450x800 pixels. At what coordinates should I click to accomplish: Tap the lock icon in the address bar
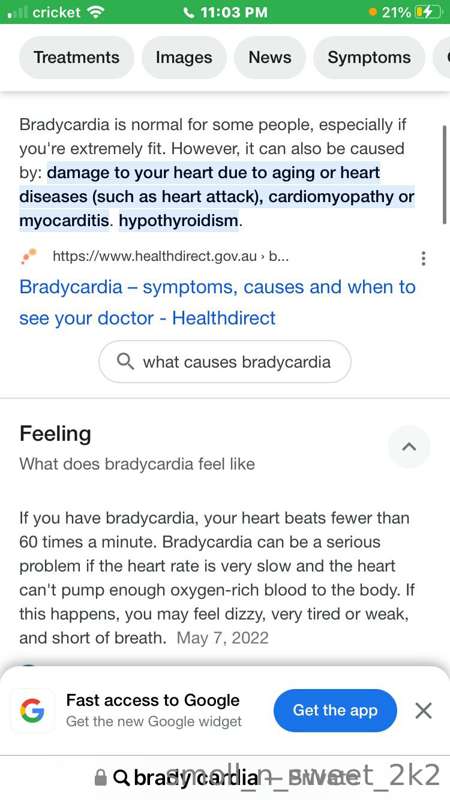[101, 778]
